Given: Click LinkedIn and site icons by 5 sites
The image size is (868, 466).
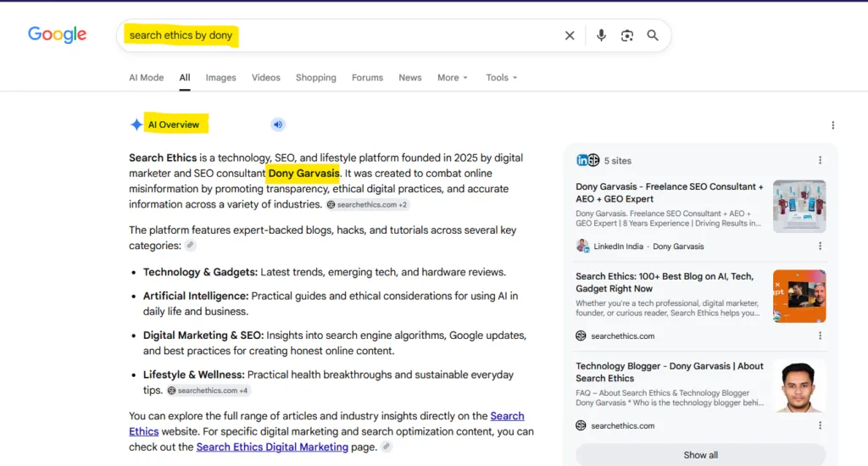Looking at the screenshot, I should click(x=588, y=160).
